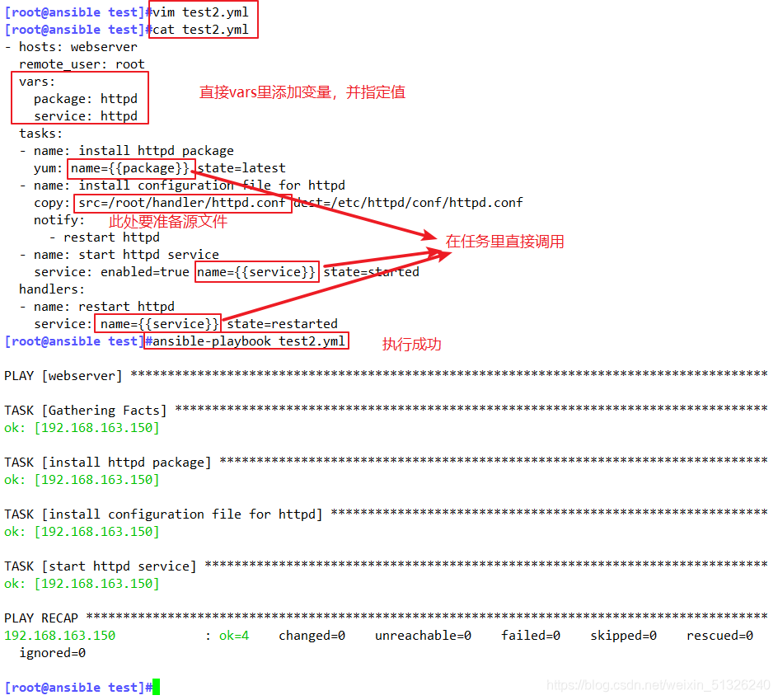Click recap host '192.168.163.150'
Viewport: 778px width, 700px height.
[60, 636]
